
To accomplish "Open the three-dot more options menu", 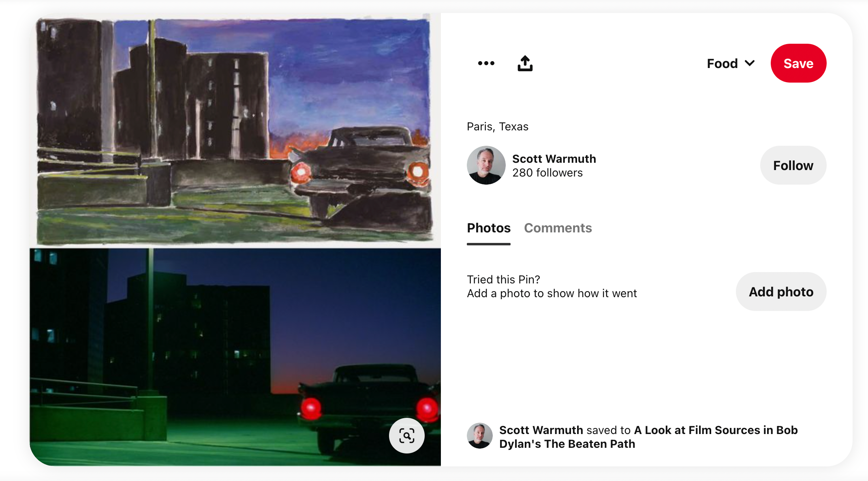I will coord(486,63).
